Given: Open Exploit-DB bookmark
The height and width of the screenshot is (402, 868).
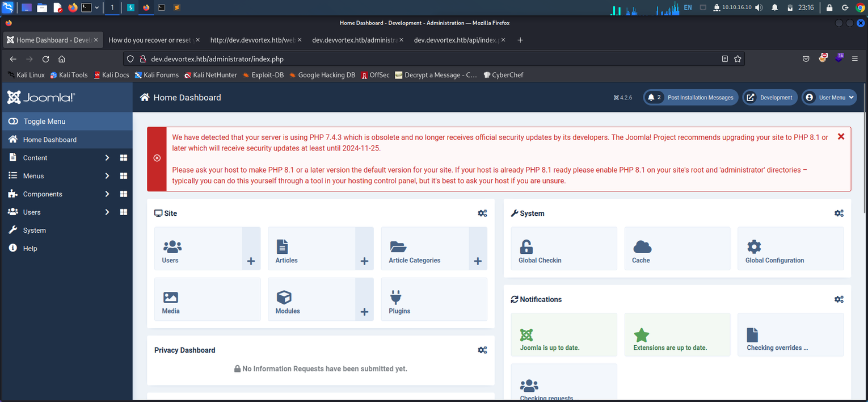Looking at the screenshot, I should [x=263, y=75].
